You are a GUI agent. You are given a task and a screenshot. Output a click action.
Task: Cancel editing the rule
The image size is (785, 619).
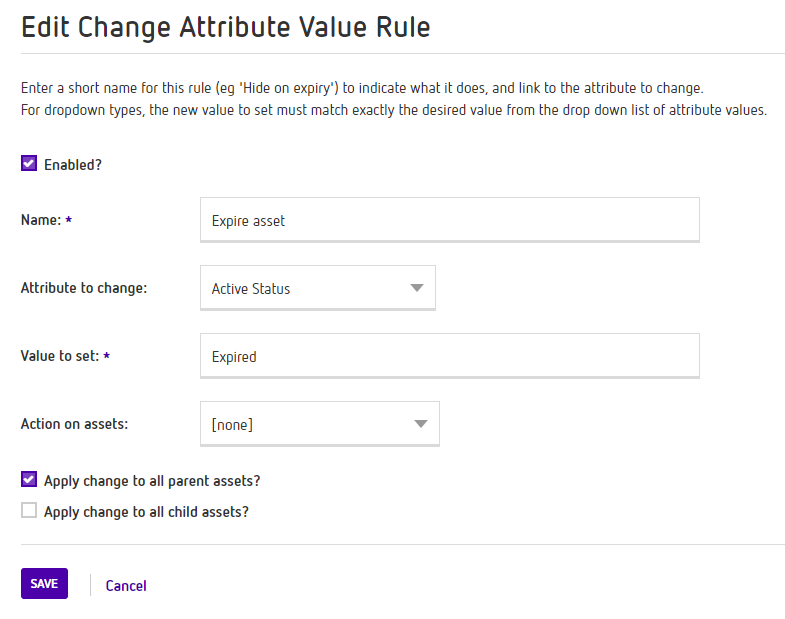pyautogui.click(x=126, y=585)
